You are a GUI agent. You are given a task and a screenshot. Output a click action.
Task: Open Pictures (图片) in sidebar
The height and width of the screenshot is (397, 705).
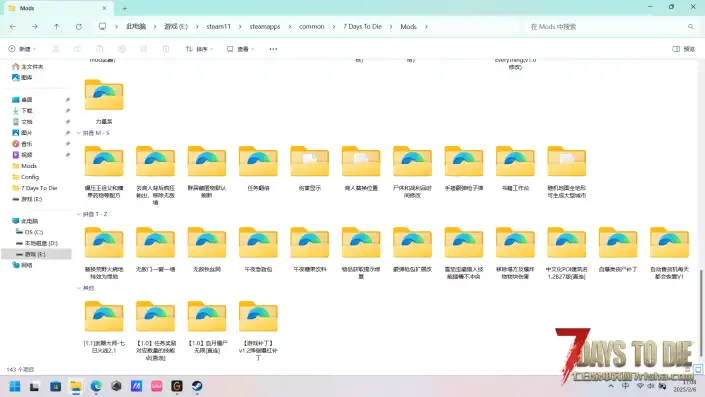point(22,133)
